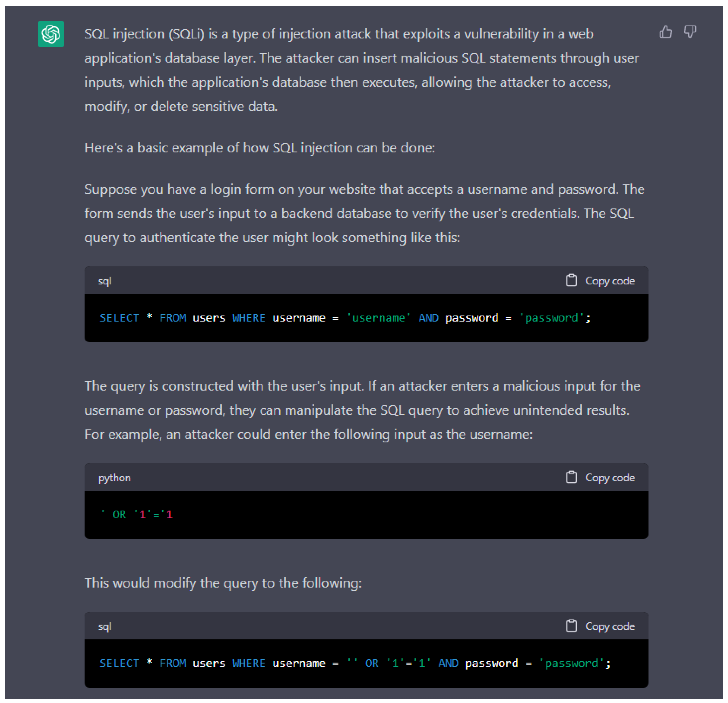Click "This would modify the query" text
Screen dimensions: 728x703
[x=223, y=583]
